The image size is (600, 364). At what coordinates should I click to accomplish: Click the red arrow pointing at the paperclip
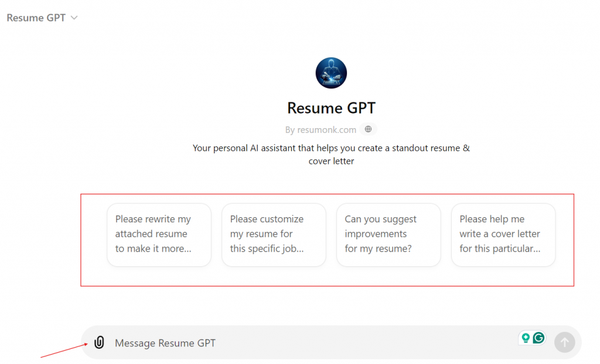point(64,351)
